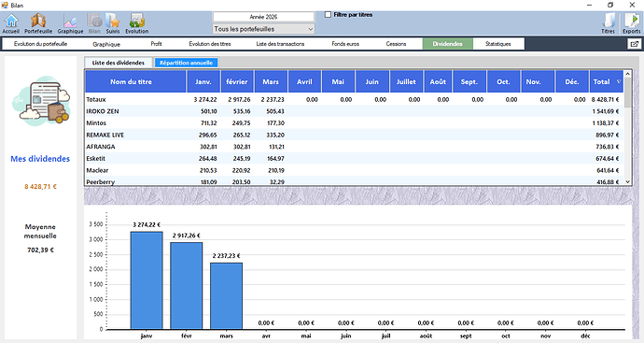Switch to the Cessions tab
This screenshot has width=644, height=343.
click(396, 44)
